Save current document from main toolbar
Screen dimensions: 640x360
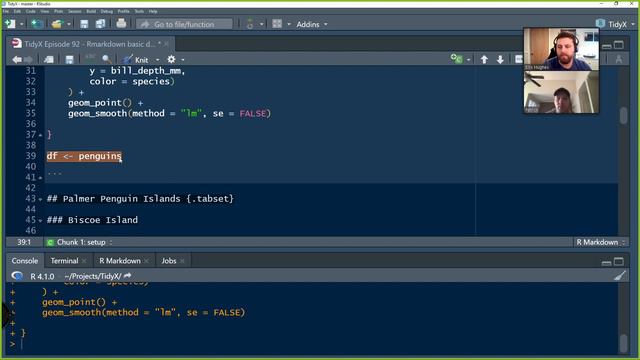(84, 24)
